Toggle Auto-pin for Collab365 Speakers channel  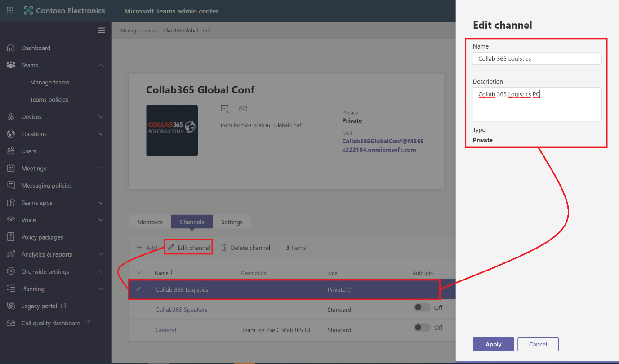(422, 307)
